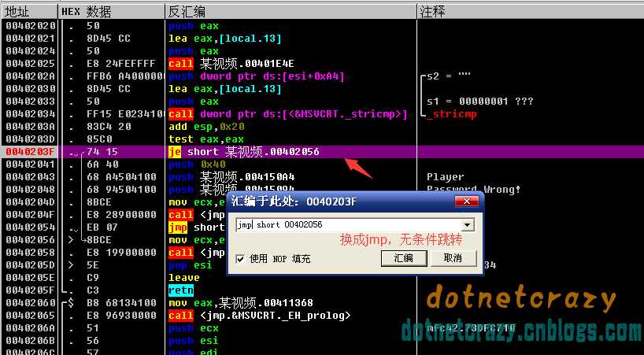Select address row 00402043
The width and height of the screenshot is (644, 355).
point(31,177)
